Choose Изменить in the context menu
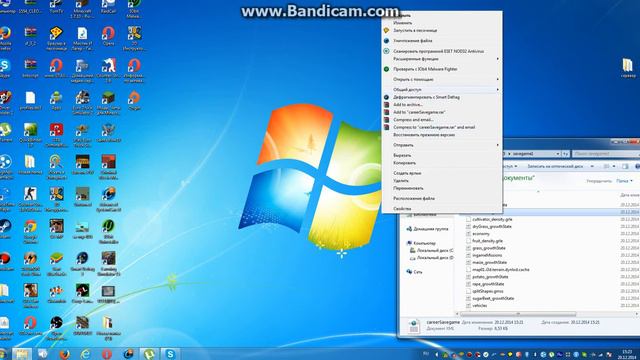Viewport: 640px width, 360px height. click(402, 23)
